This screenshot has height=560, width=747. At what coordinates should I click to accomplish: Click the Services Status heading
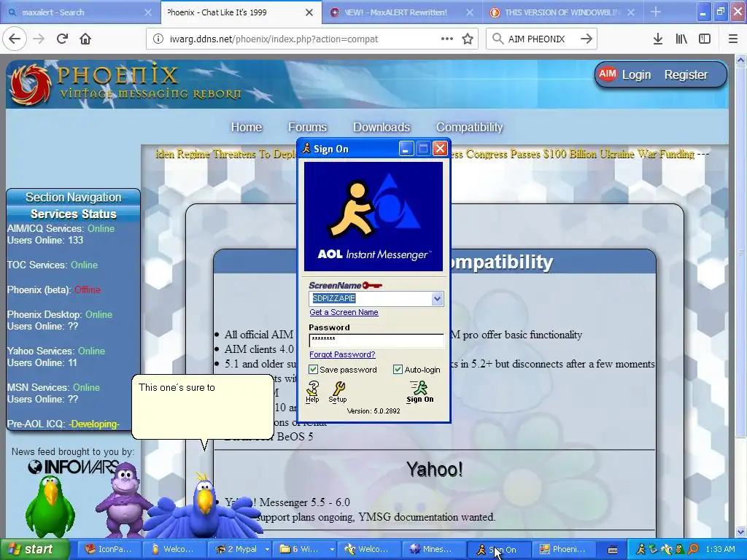pyautogui.click(x=74, y=214)
